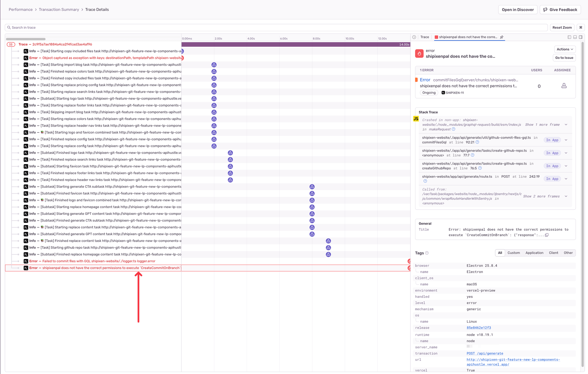Collapse the trace drawer with the arrow icon
588x374 pixels.
coord(414,37)
